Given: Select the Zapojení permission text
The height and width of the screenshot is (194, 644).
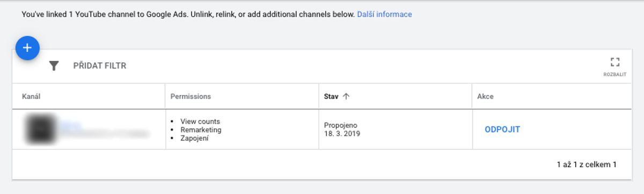Looking at the screenshot, I should (x=194, y=138).
